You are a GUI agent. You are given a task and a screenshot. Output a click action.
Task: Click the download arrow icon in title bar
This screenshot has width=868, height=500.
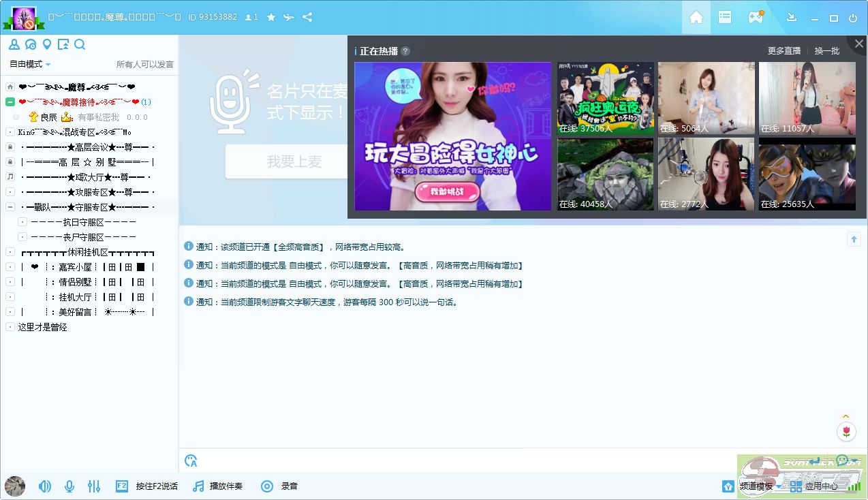coord(792,18)
